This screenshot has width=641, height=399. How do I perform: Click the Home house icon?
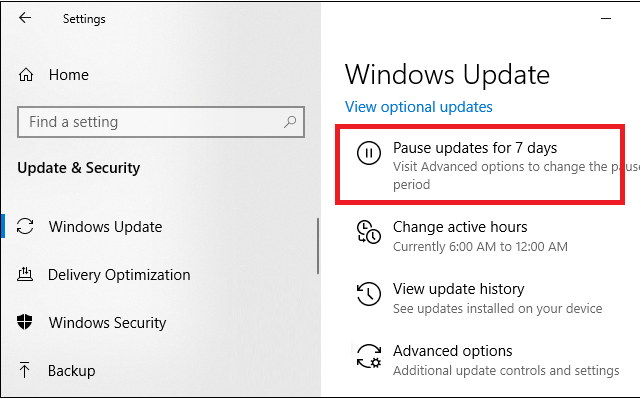point(26,75)
